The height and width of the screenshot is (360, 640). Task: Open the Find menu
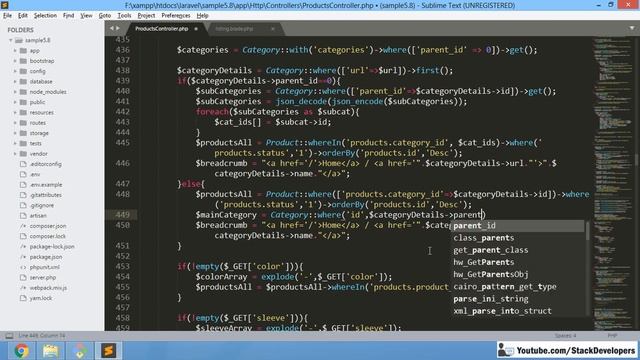[x=68, y=16]
